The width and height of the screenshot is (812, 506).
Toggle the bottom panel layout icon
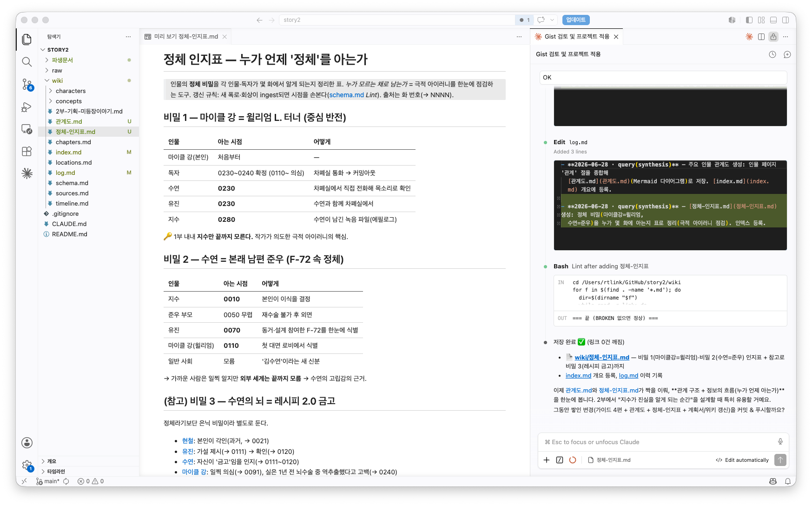click(773, 20)
